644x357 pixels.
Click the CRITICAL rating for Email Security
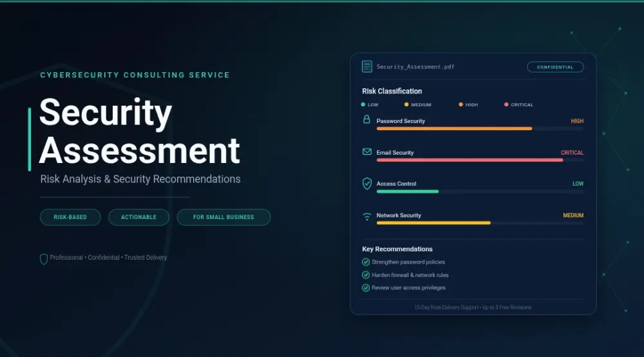(572, 153)
